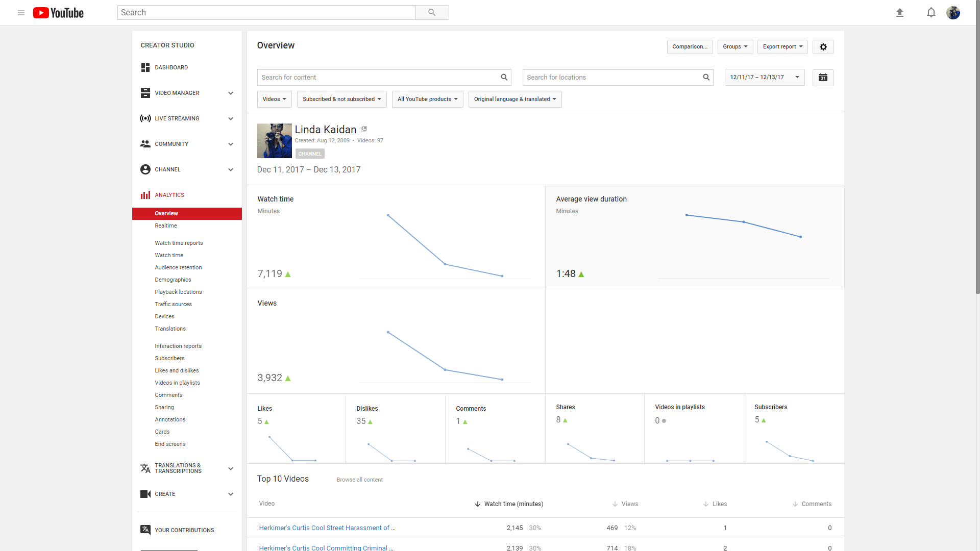Screen dimensions: 980x551
Task: Click the top search magnifier button
Action: pos(432,13)
